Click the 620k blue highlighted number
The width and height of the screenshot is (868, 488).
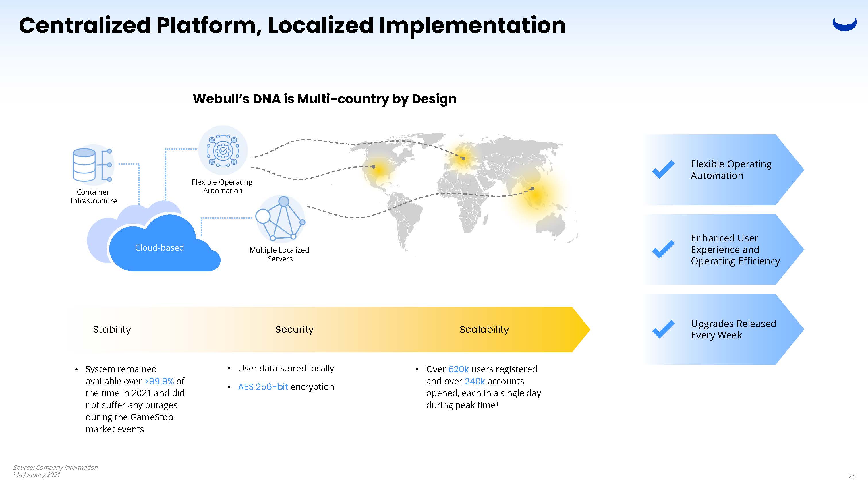click(x=458, y=369)
